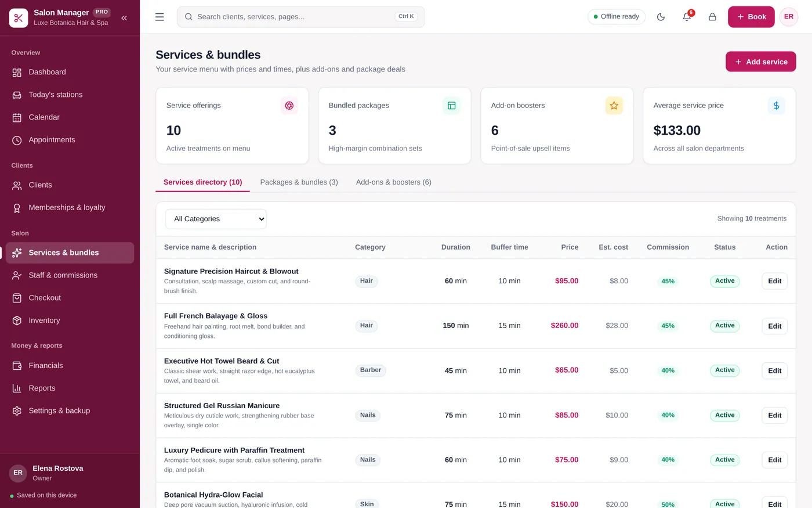812x508 pixels.
Task: Open Inventory page
Action: point(70,320)
